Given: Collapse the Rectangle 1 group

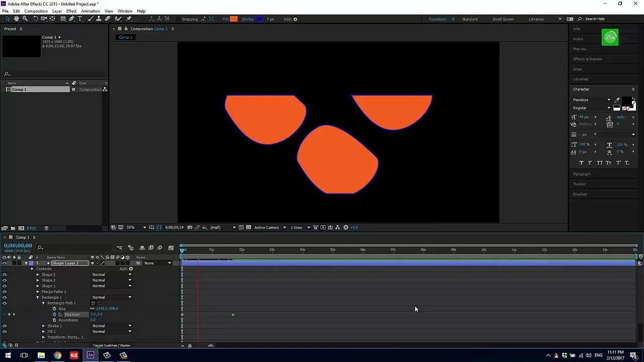Looking at the screenshot, I should pos(38,297).
